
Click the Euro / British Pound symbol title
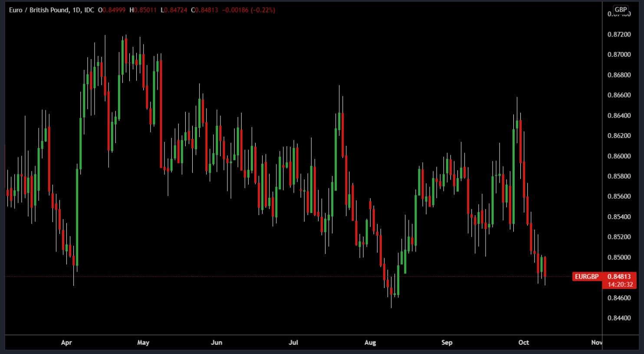[38, 10]
